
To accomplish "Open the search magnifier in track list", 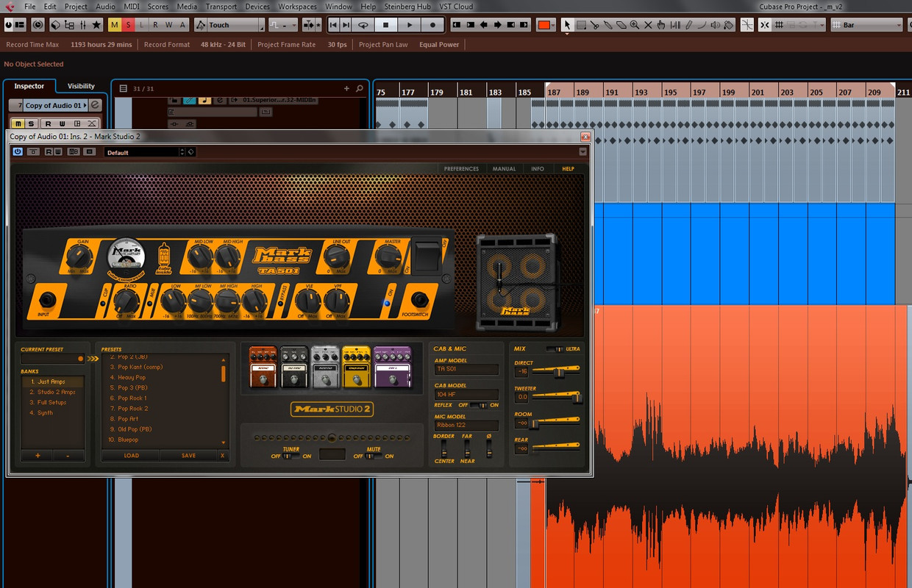I will pos(360,88).
